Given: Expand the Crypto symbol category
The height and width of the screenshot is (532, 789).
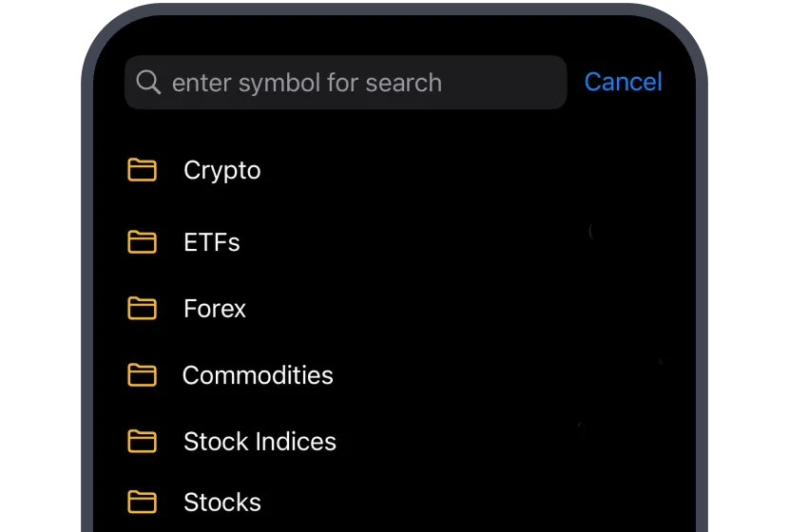Looking at the screenshot, I should (x=380, y=170).
